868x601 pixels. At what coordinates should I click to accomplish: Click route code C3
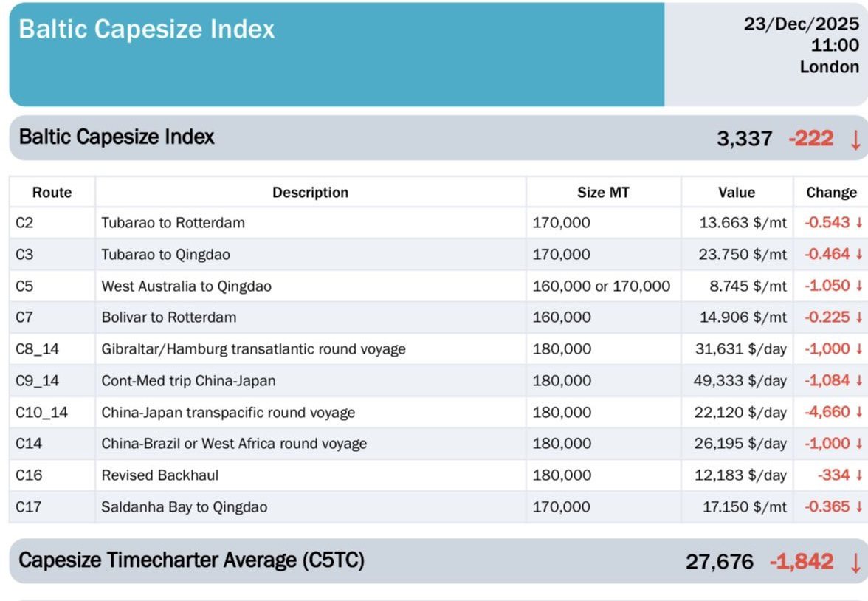(x=24, y=254)
